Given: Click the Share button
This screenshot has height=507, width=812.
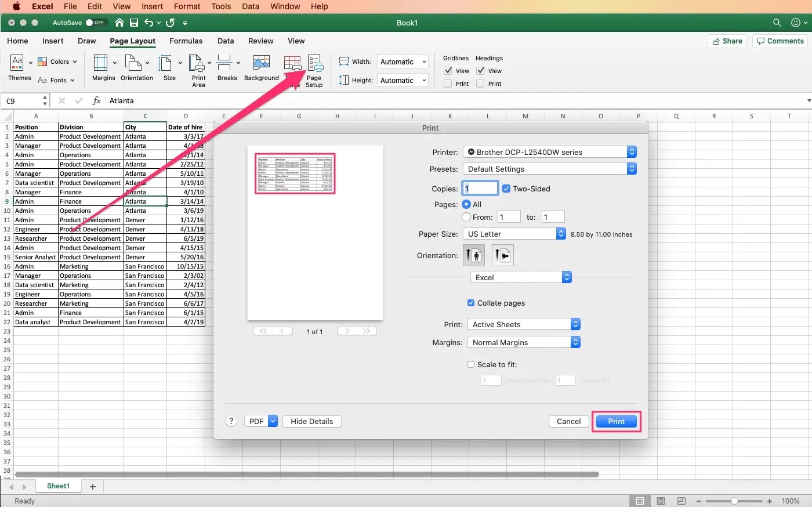Looking at the screenshot, I should (x=726, y=41).
